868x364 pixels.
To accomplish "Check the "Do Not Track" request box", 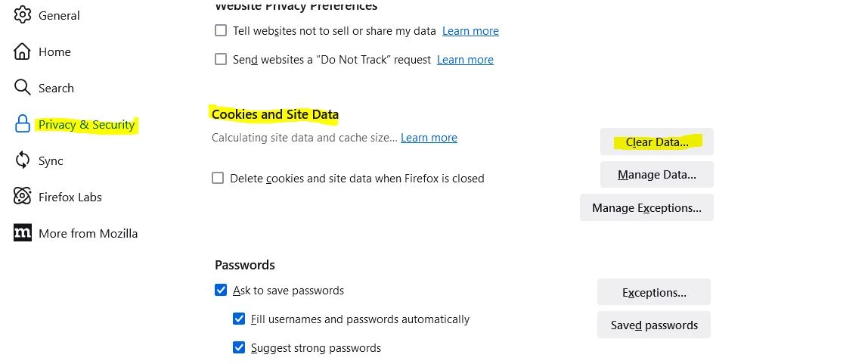I will pos(221,59).
